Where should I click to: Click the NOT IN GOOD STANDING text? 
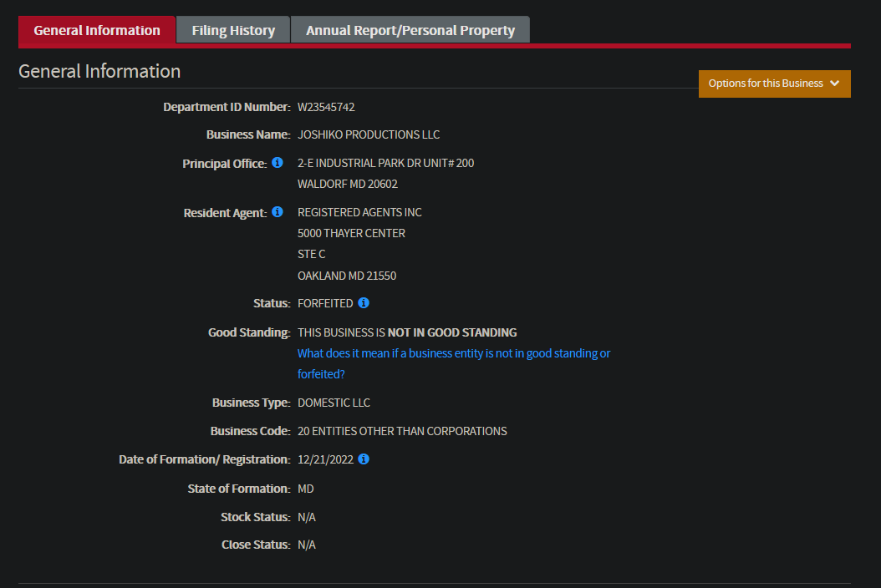tap(452, 332)
